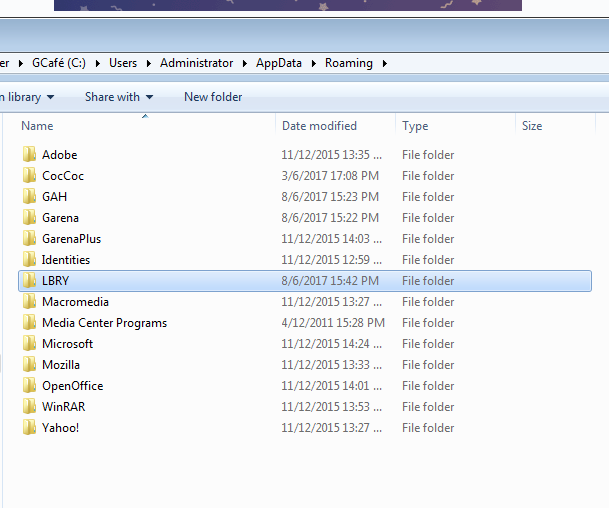Open the Adobe folder icon
The height and width of the screenshot is (508, 609).
click(x=29, y=155)
